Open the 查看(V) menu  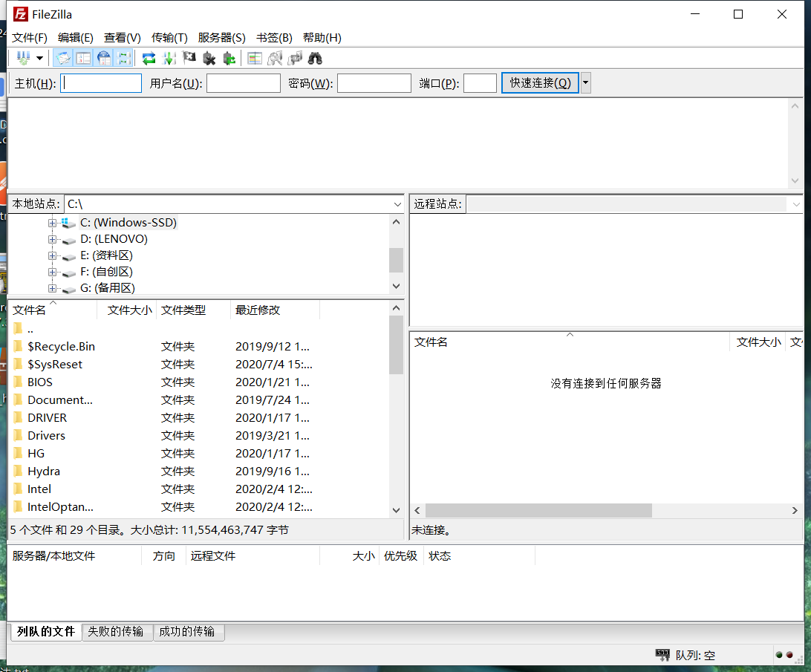coord(122,38)
